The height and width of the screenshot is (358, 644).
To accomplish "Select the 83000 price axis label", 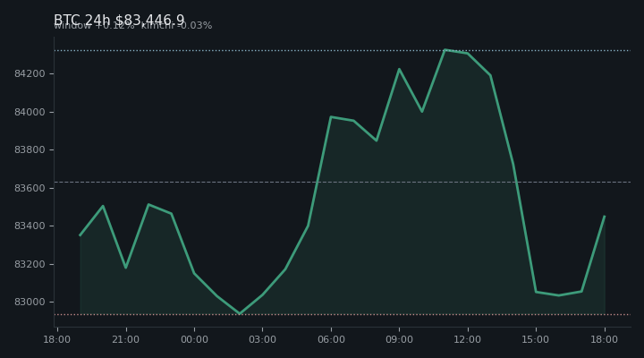I will point(30,303).
